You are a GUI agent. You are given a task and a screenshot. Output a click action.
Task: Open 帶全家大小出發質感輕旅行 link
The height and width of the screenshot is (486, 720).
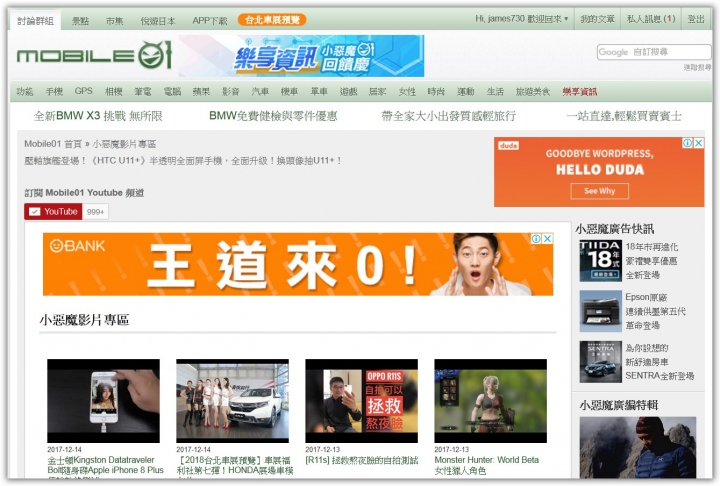tap(449, 116)
